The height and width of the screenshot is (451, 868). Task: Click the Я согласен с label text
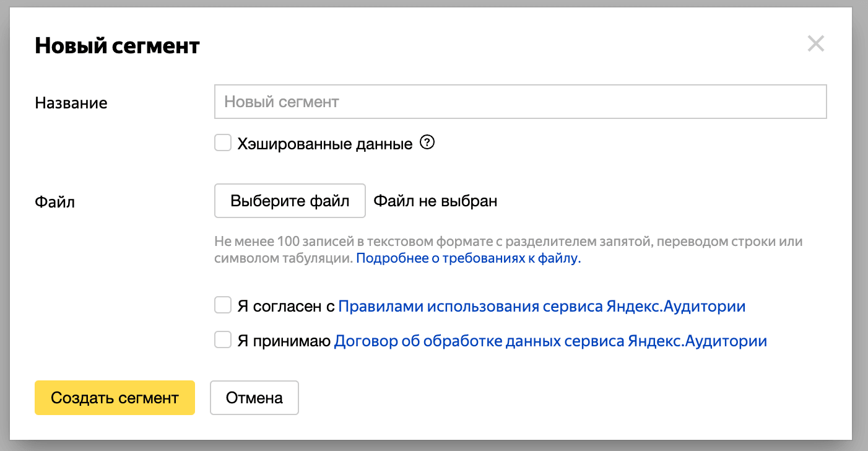click(285, 306)
